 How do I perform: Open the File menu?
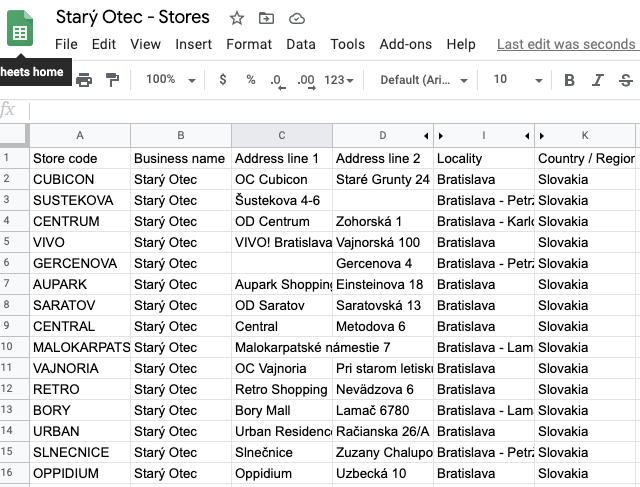66,44
